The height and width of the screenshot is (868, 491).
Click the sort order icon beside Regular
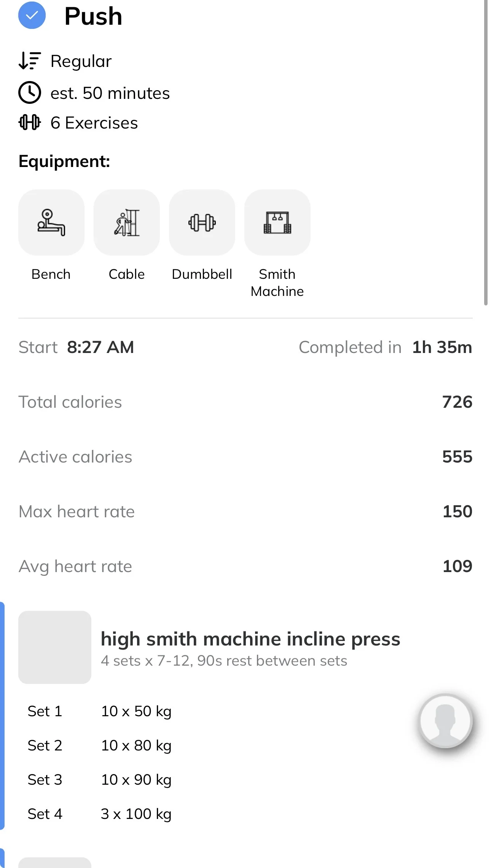29,61
